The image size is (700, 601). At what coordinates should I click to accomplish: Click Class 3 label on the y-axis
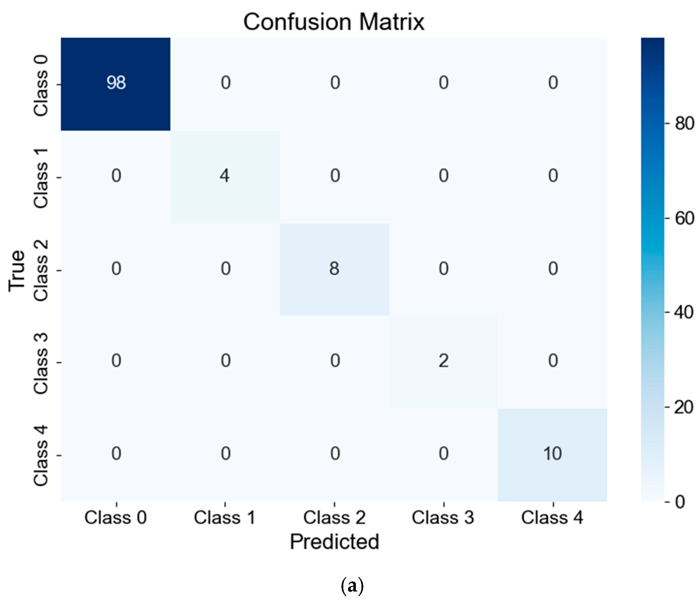pos(41,364)
